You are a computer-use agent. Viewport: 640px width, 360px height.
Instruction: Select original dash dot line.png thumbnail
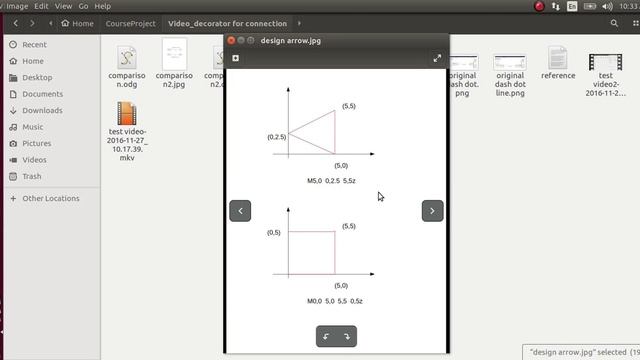pos(510,62)
